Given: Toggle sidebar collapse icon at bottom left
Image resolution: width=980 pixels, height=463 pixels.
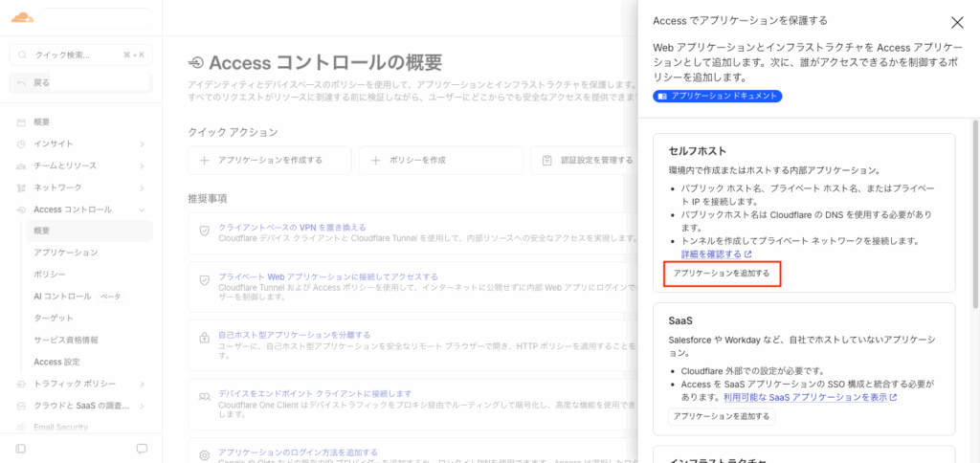Looking at the screenshot, I should (x=21, y=449).
